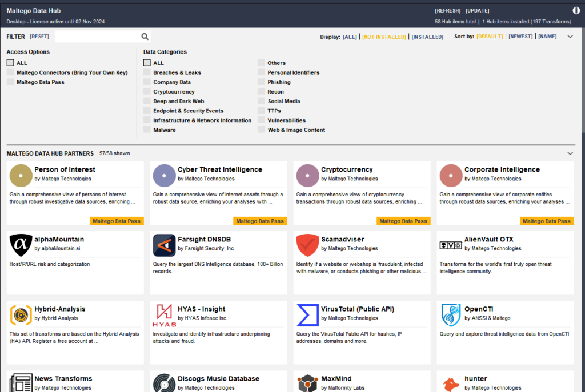Enable the Personal Identifiers checkbox
Image resolution: width=585 pixels, height=392 pixels.
[261, 72]
